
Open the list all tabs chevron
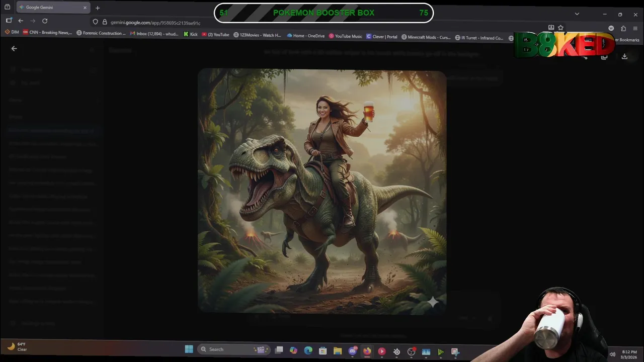(577, 14)
